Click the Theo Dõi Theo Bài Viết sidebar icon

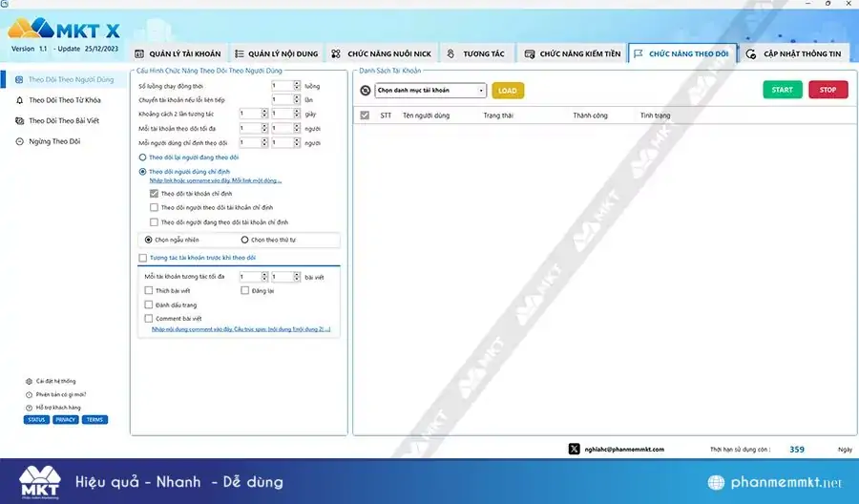[x=20, y=120]
